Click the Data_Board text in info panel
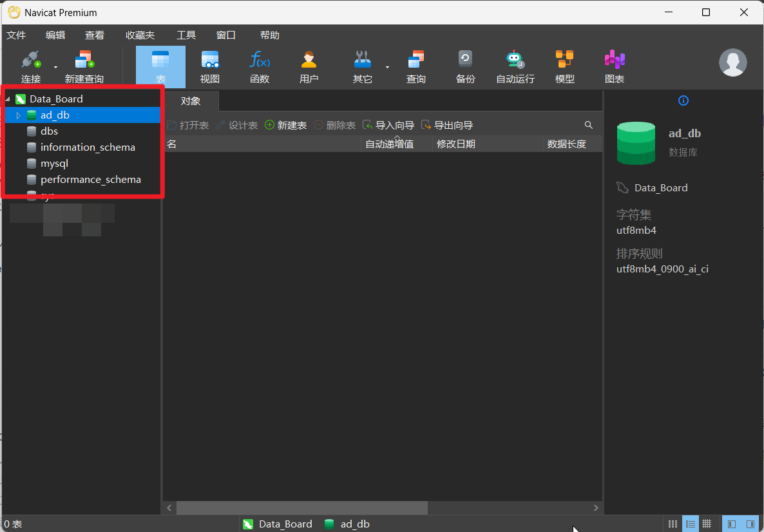 point(661,188)
